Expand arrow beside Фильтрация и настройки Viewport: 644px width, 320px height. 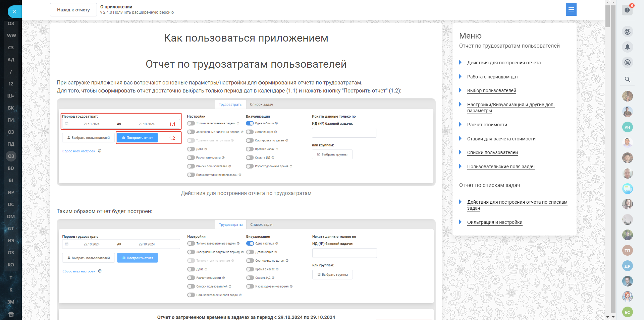(461, 222)
